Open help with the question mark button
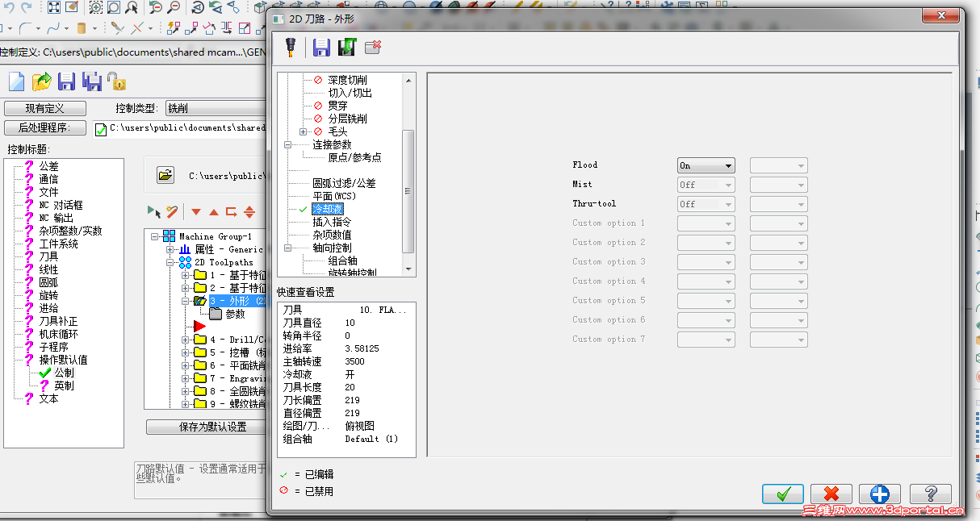The height and width of the screenshot is (521, 980). (x=930, y=494)
